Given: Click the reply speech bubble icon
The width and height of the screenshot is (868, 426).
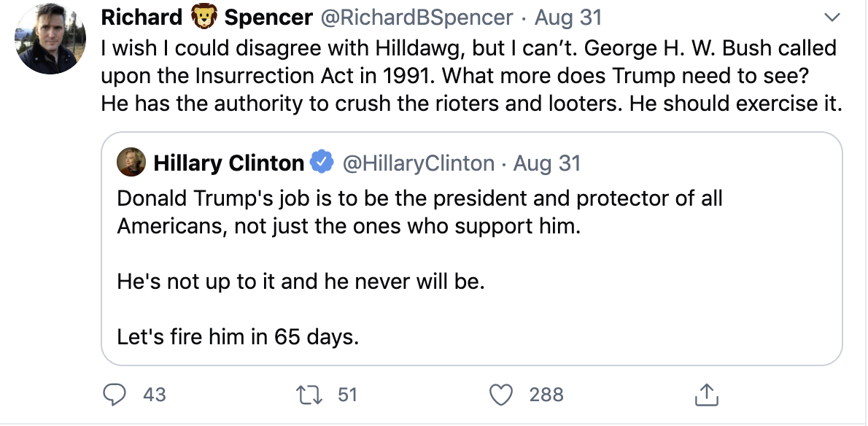Looking at the screenshot, I should (x=115, y=395).
